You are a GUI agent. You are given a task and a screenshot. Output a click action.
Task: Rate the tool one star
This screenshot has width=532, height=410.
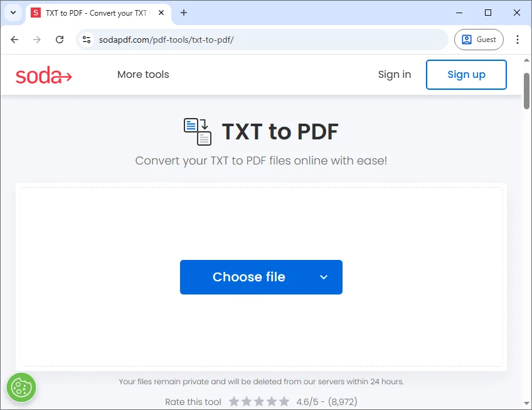[234, 401]
